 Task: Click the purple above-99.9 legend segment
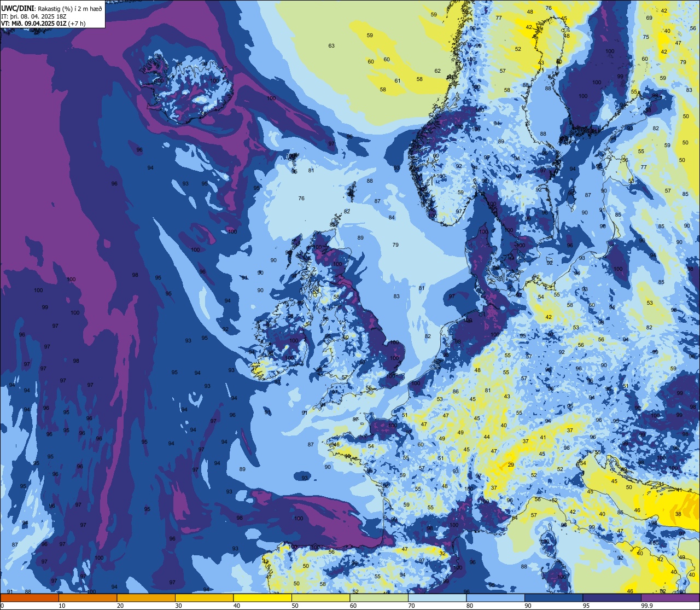pos(670,597)
